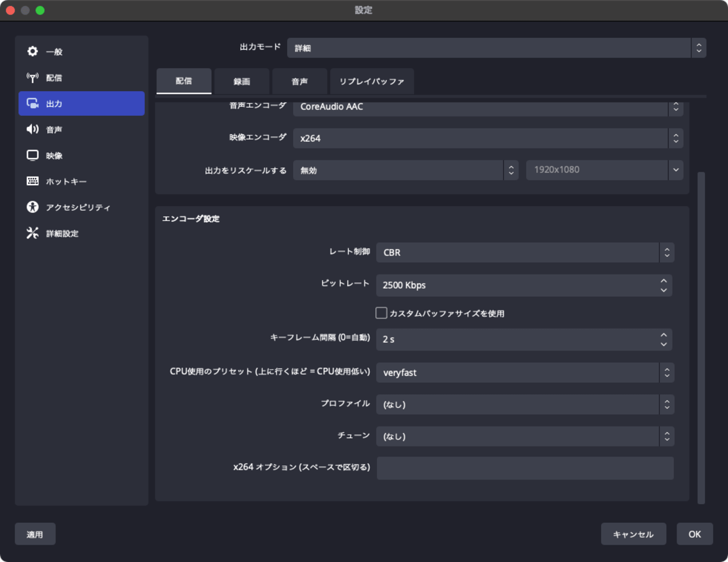Open チューン dropdown
728x562 pixels.
tap(525, 436)
